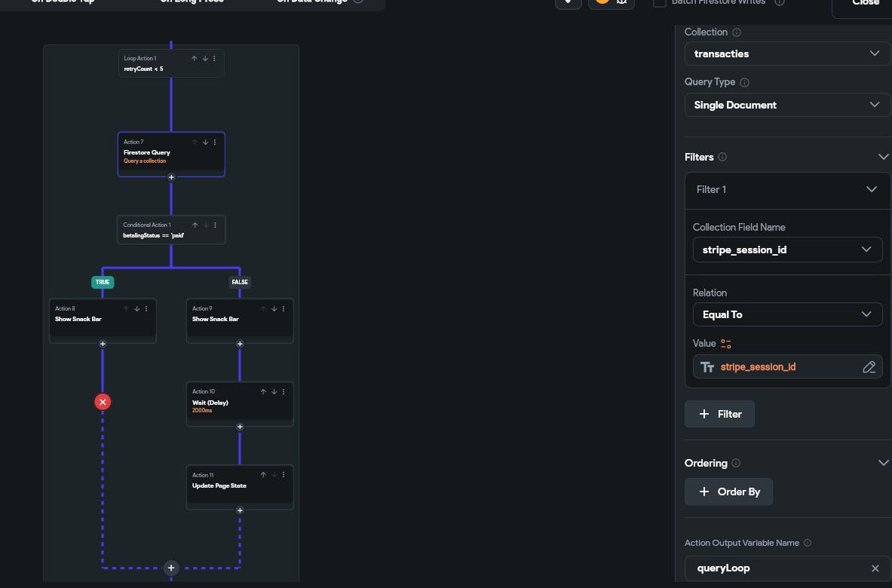Click the Query a collection subtitle
Image resolution: width=892 pixels, height=588 pixels.
pos(145,161)
